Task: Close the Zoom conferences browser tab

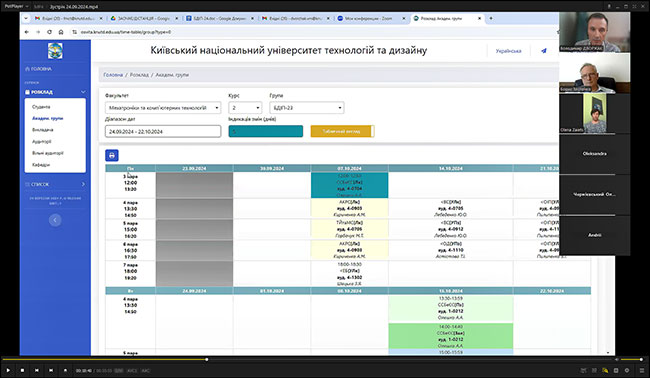Action: pos(404,18)
